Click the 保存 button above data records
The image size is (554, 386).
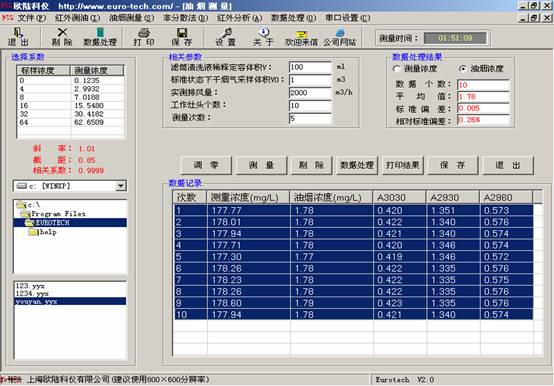(453, 165)
